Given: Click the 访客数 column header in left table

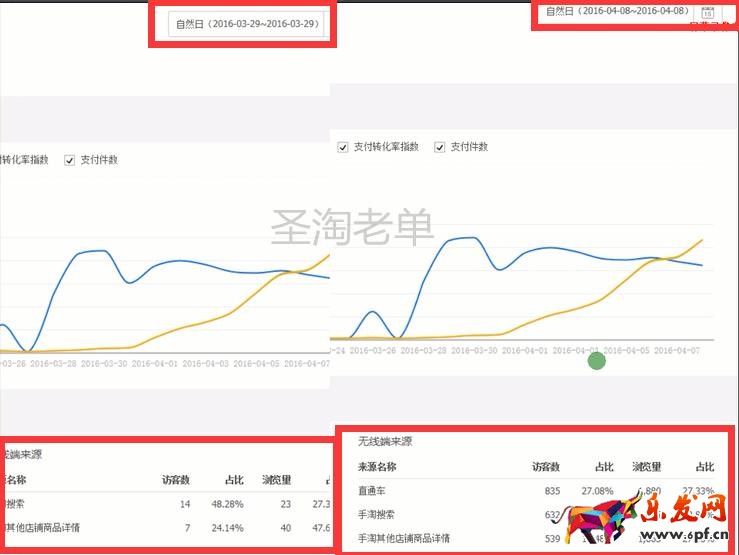Looking at the screenshot, I should tap(176, 479).
